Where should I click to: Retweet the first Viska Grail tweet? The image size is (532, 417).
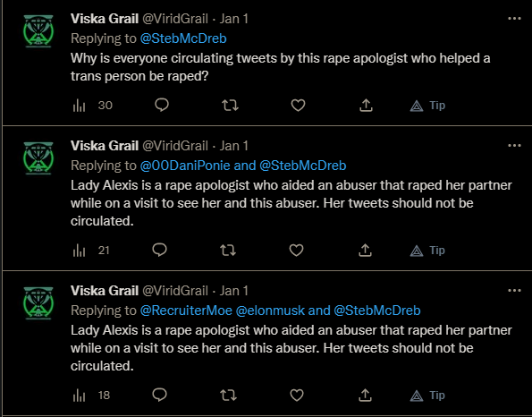pos(230,106)
